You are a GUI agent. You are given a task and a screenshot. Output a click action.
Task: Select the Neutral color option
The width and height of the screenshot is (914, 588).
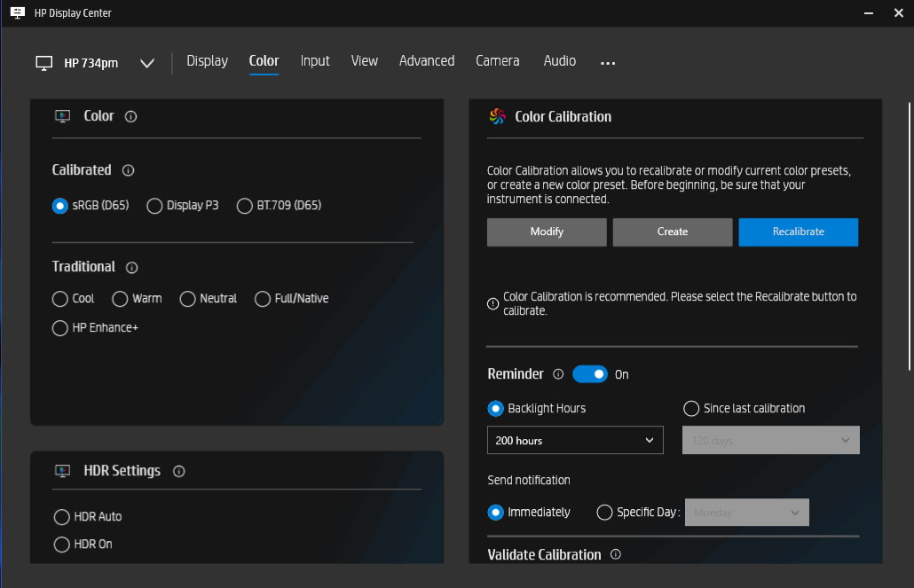(209, 299)
